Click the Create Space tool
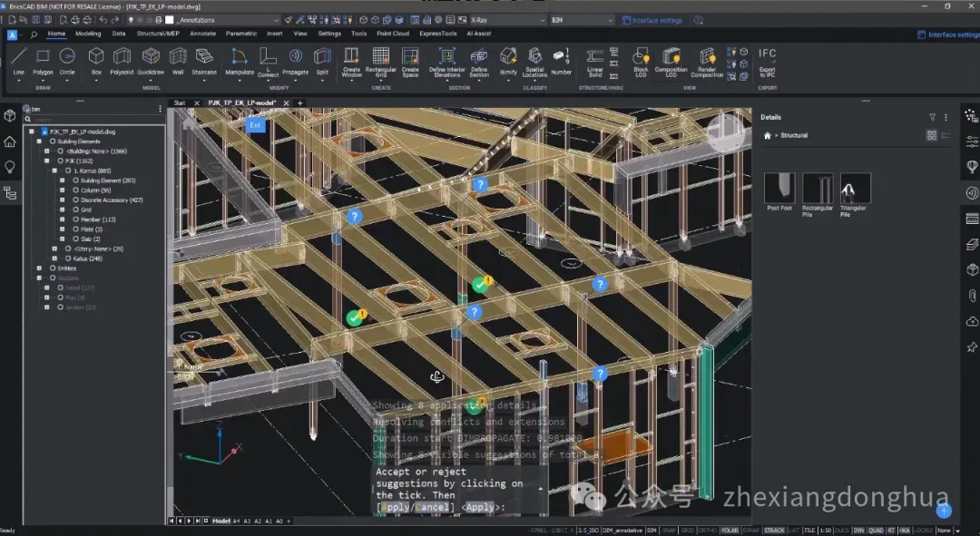Image resolution: width=980 pixels, height=536 pixels. tap(410, 63)
